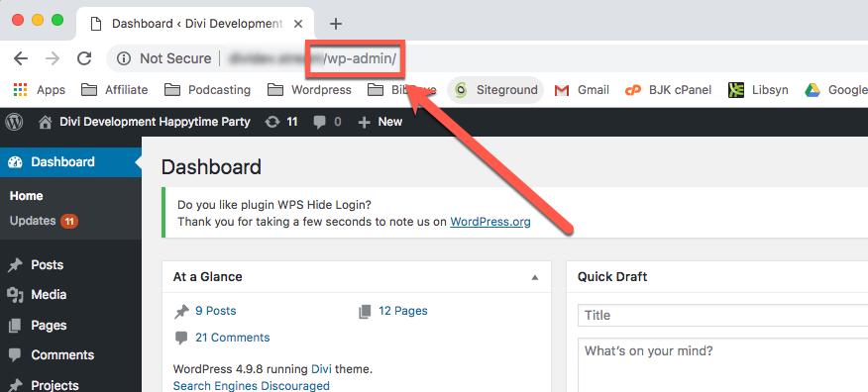Open Projects in the sidebar
This screenshot has width=868, height=392.
71,385
